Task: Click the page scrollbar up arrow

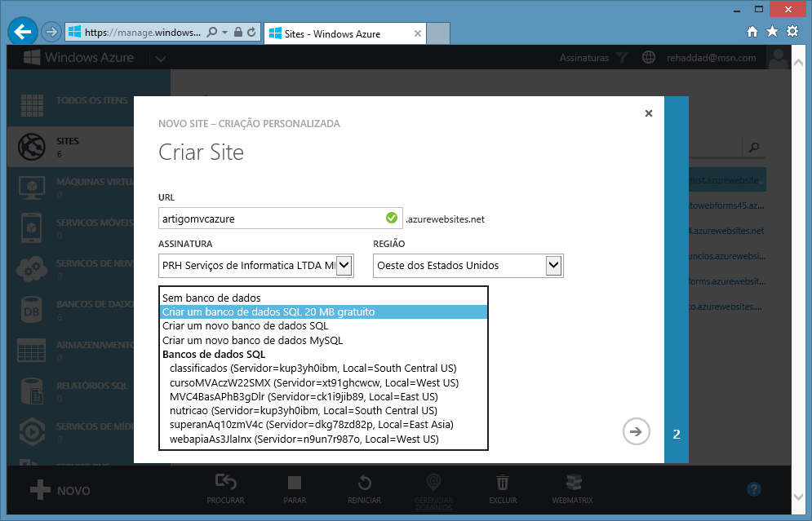Action: (x=799, y=63)
